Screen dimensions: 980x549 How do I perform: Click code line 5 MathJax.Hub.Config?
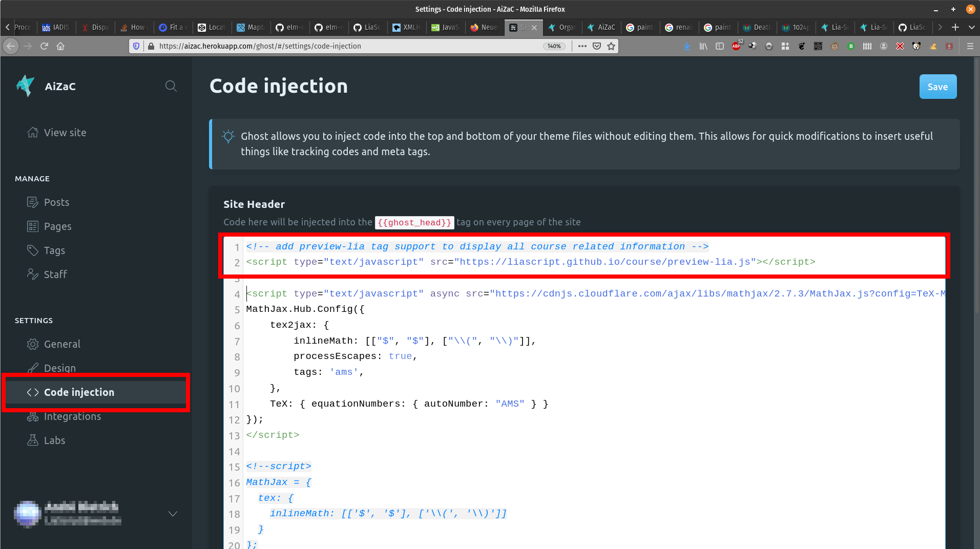pyautogui.click(x=305, y=309)
